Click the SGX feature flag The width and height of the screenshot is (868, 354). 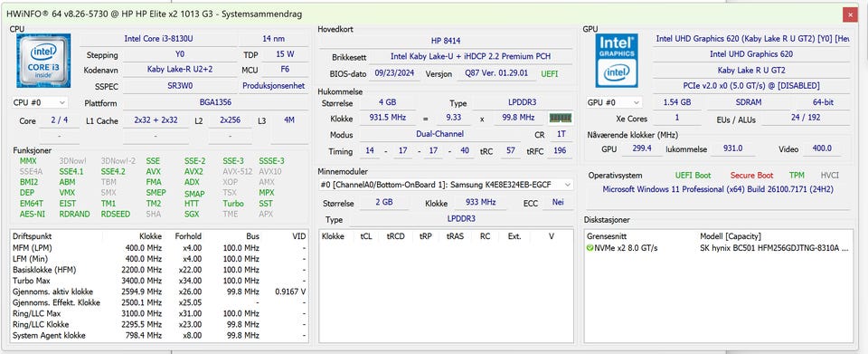(x=192, y=214)
